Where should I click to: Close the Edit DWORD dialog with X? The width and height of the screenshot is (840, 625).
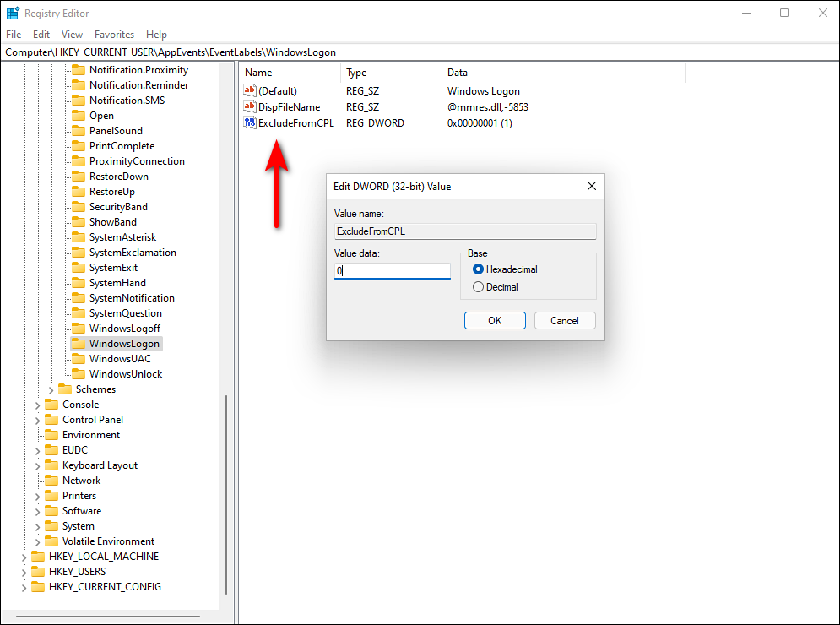[x=592, y=186]
